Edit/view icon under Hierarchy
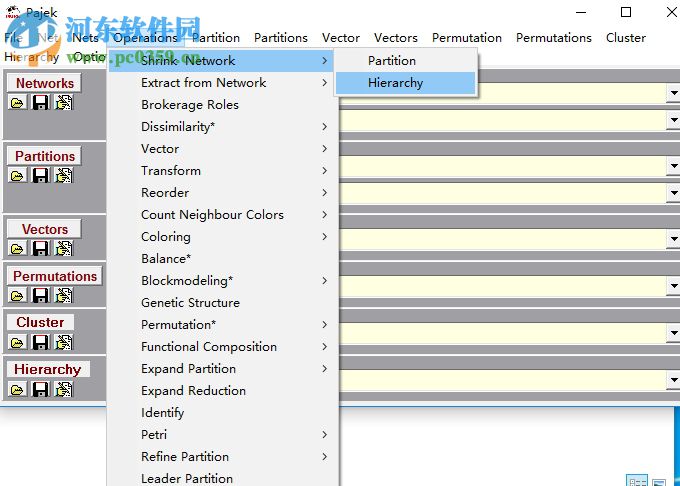The height and width of the screenshot is (486, 680). point(64,389)
